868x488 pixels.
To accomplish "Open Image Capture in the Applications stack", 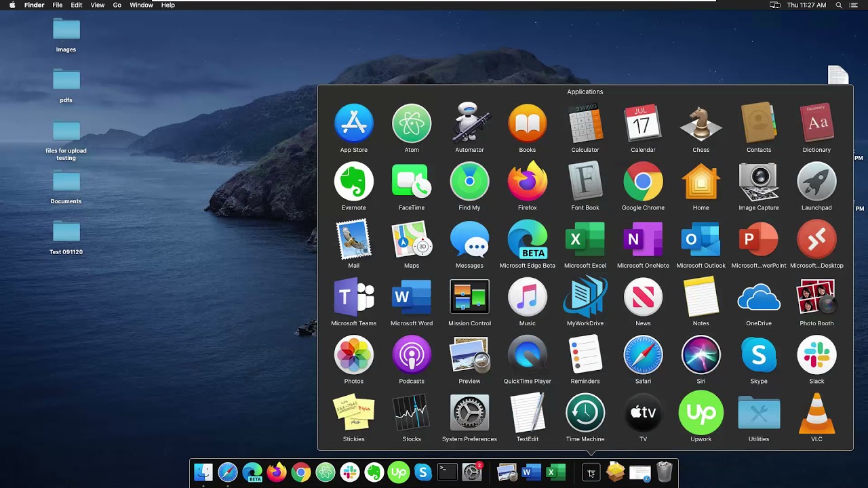I will (759, 182).
